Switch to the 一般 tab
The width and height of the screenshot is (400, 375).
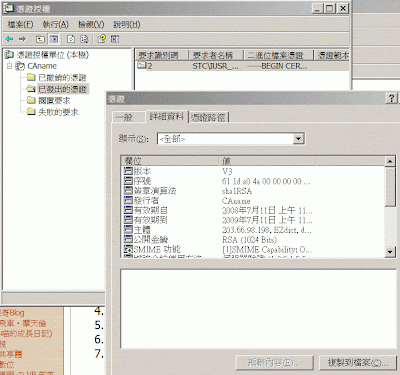[129, 117]
